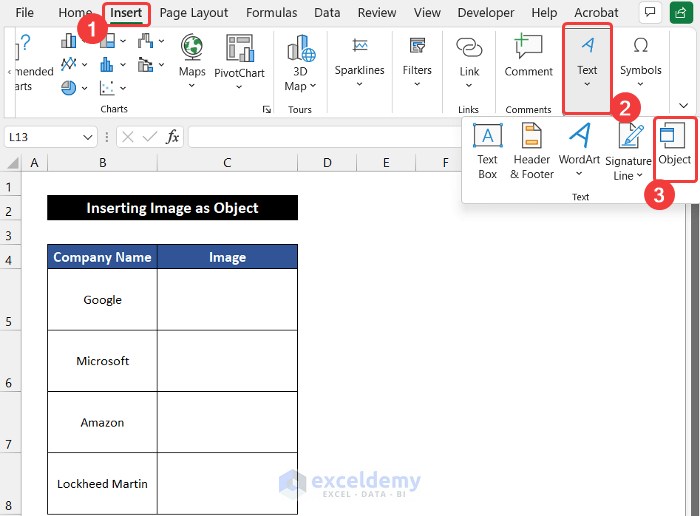The width and height of the screenshot is (700, 516).
Task: Expand the line chart dropdown arrow
Action: coord(84,65)
